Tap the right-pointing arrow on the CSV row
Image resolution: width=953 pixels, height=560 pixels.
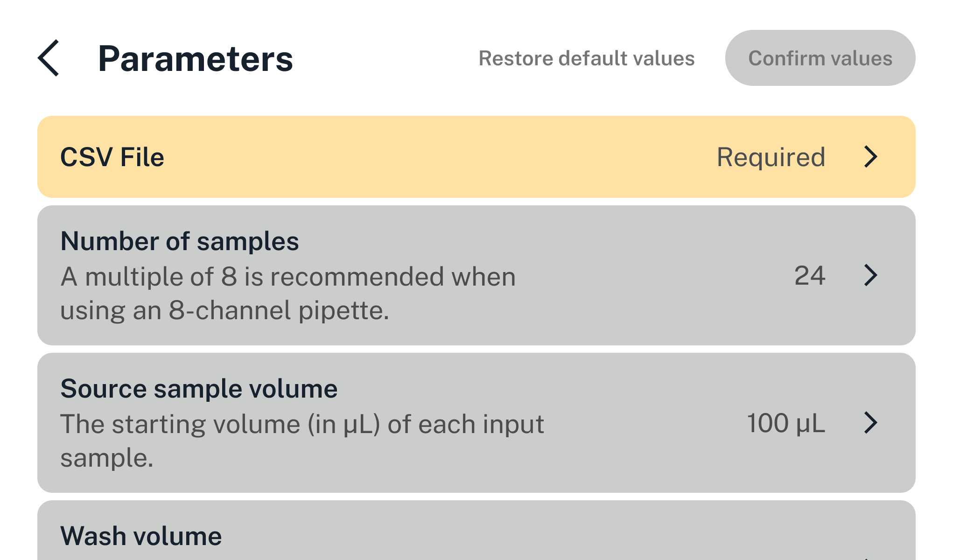click(872, 157)
